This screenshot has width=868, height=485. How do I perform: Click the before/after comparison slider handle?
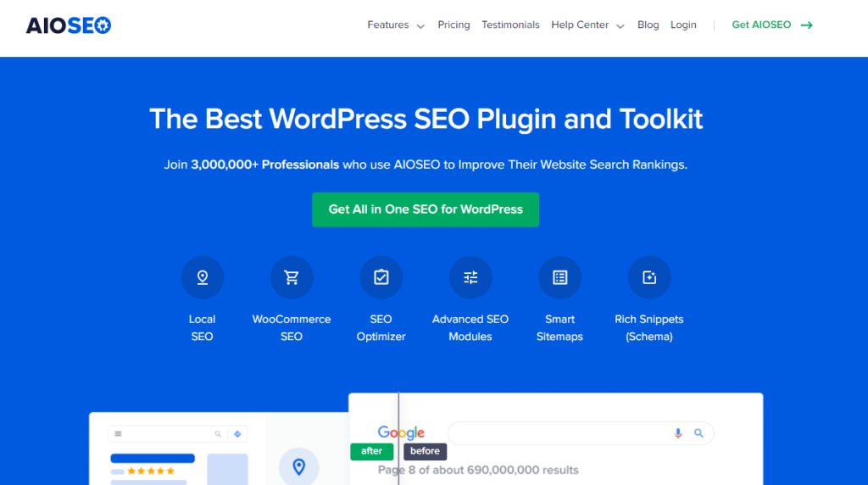coord(398,438)
